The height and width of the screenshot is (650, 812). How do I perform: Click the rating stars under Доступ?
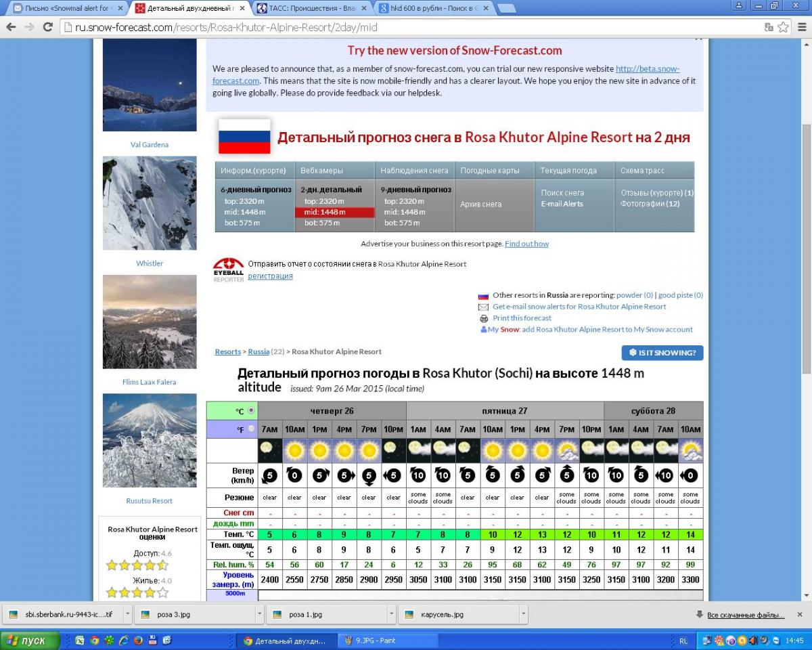pyautogui.click(x=137, y=565)
